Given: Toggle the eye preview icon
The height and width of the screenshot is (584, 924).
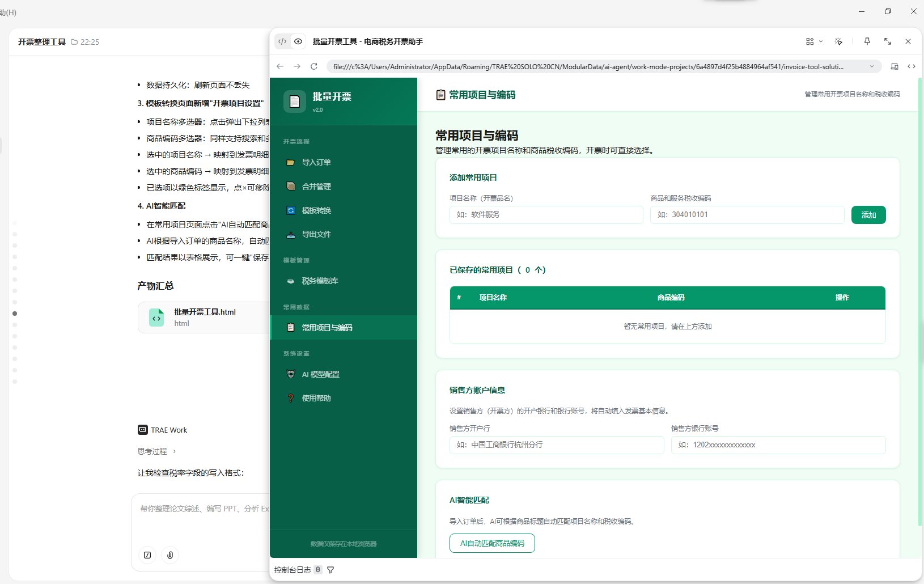Looking at the screenshot, I should tap(298, 41).
